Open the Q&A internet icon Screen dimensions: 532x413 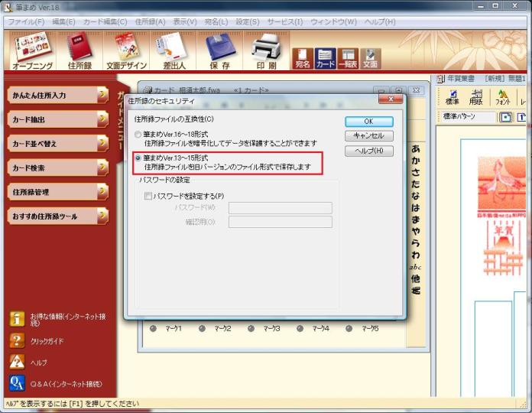coord(17,383)
